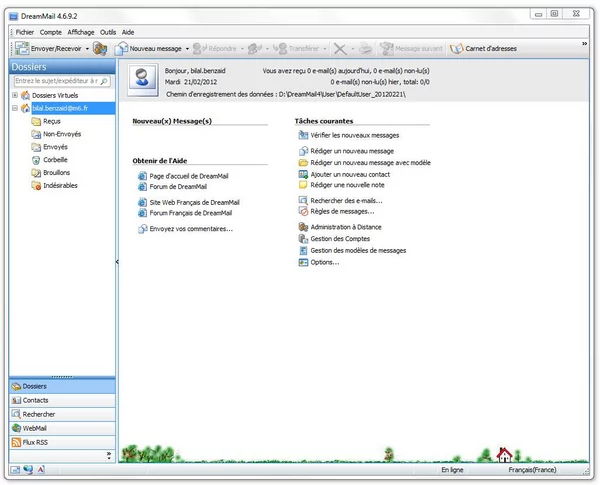Open the Carnet d'adresses toolbar button
Screen dimensions: 600x485
click(x=483, y=49)
